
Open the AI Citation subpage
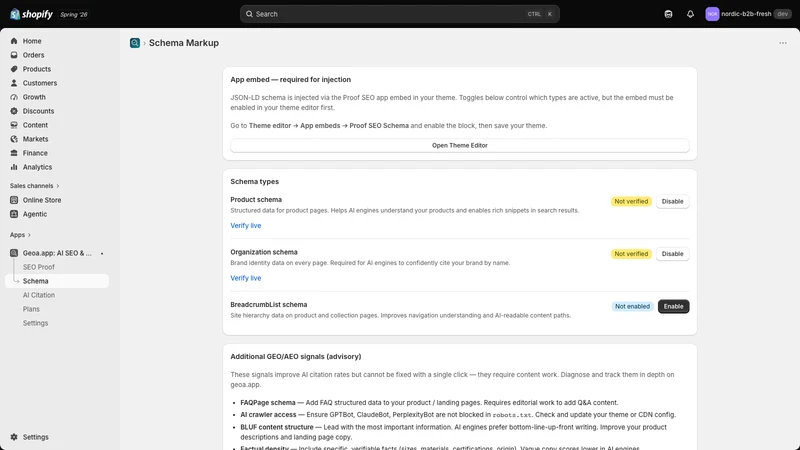click(x=39, y=295)
